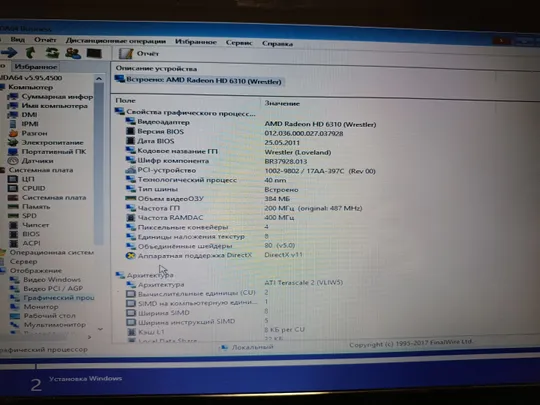
Task: Select the ЦП tree item
Action: pyautogui.click(x=22, y=179)
